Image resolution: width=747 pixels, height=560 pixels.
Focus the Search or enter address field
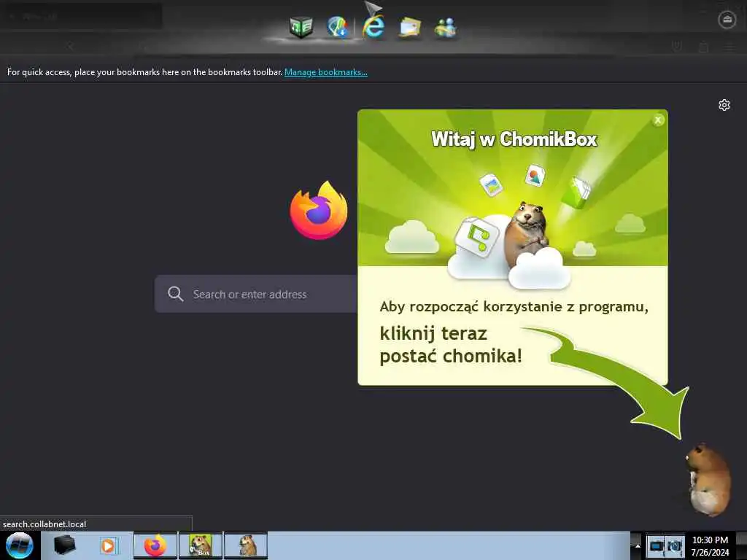click(x=256, y=294)
